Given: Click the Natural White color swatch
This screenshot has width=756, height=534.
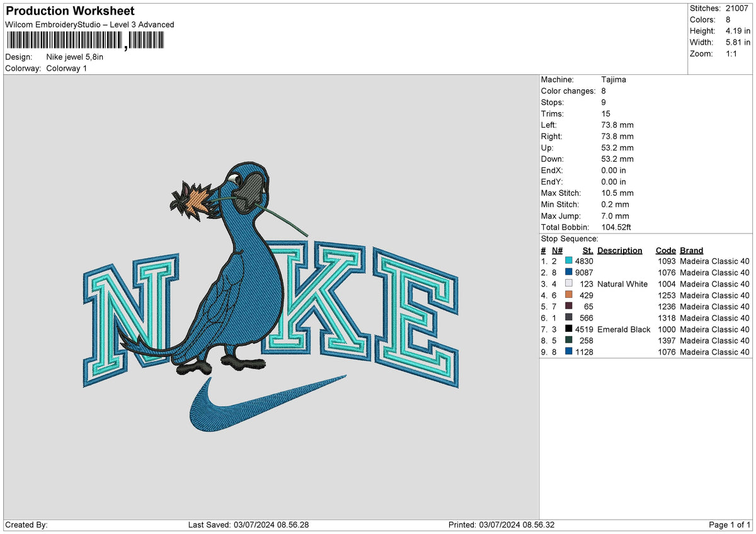Looking at the screenshot, I should (569, 284).
